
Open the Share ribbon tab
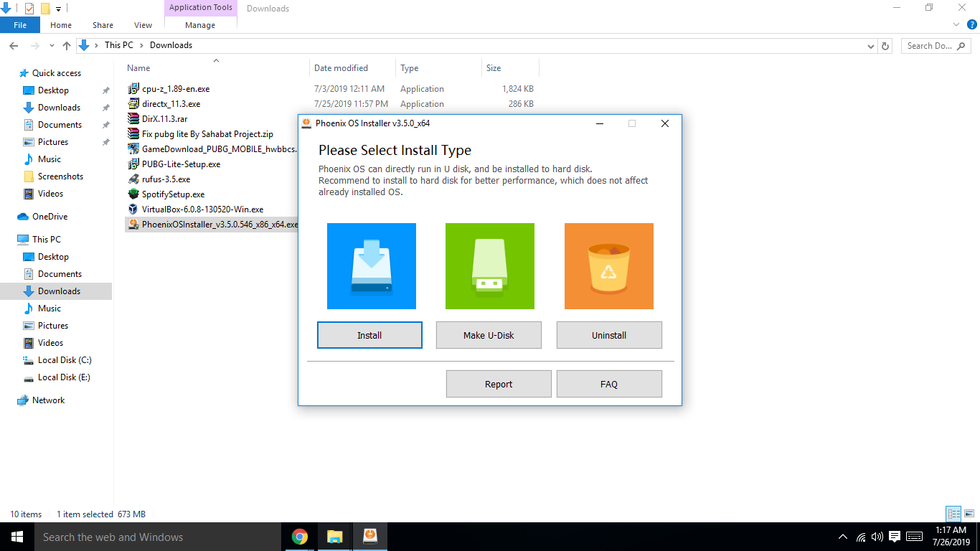[x=103, y=25]
